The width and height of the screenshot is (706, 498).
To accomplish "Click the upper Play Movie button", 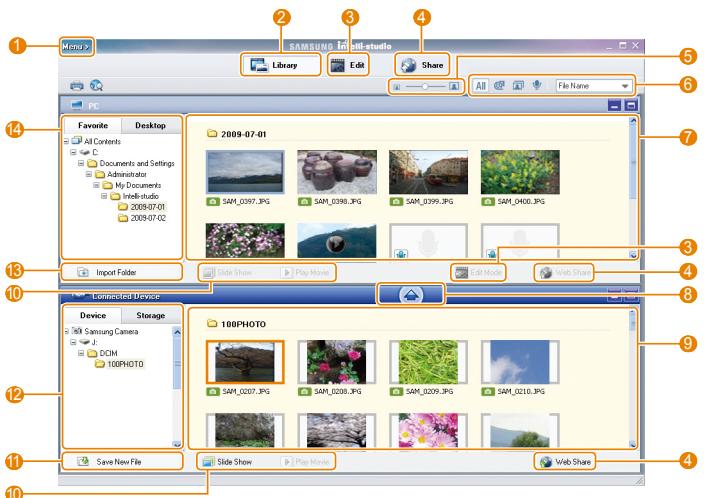I will 306,272.
